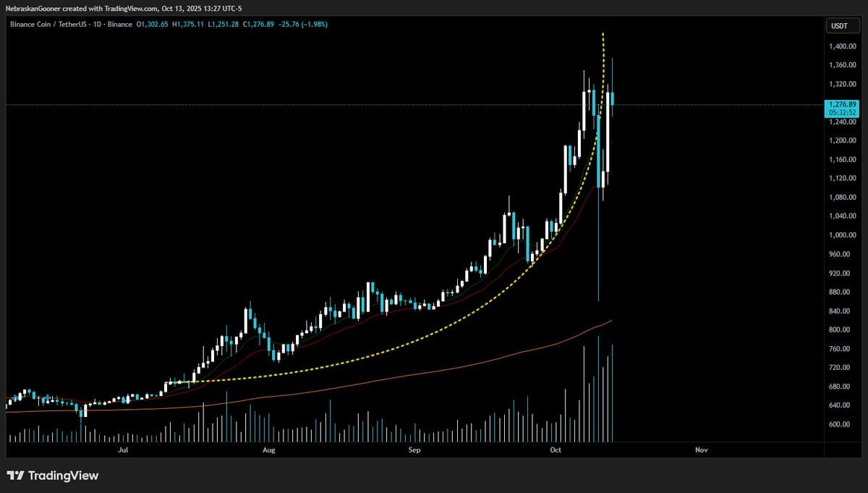Screen dimensions: 868x493
Task: Click the NebraskanGooner author name
Action: click(31, 8)
